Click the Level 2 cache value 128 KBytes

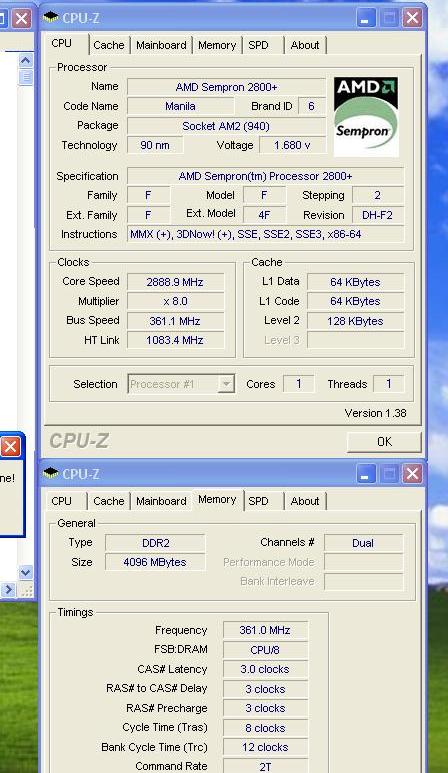[x=355, y=321]
